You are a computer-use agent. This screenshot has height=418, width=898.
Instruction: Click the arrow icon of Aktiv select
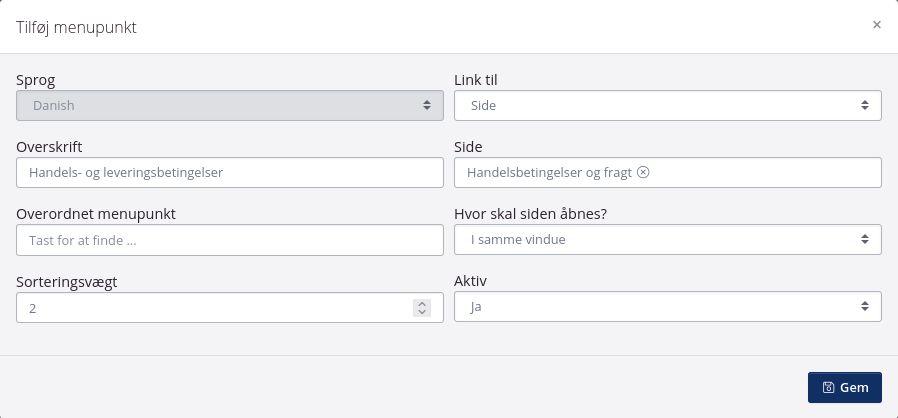(865, 307)
